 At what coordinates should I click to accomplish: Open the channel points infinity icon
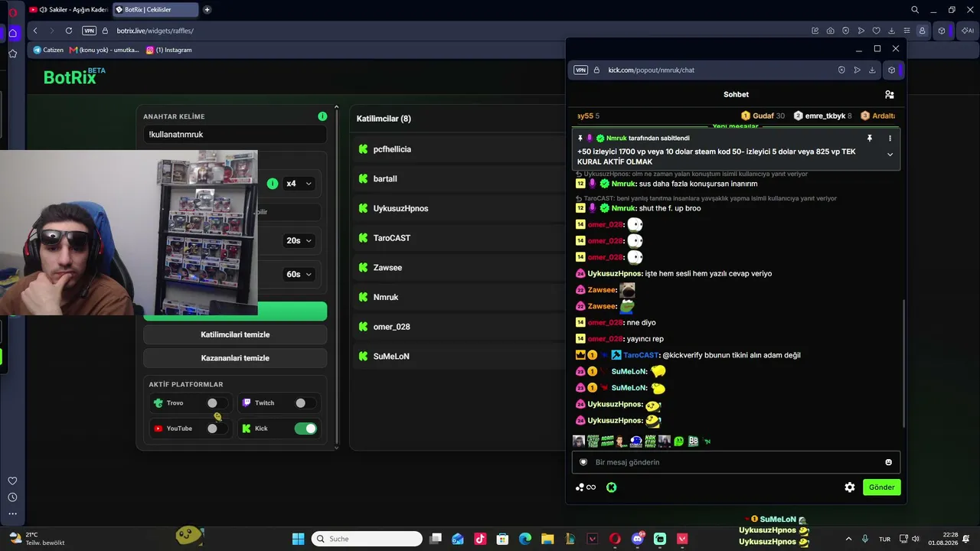586,487
